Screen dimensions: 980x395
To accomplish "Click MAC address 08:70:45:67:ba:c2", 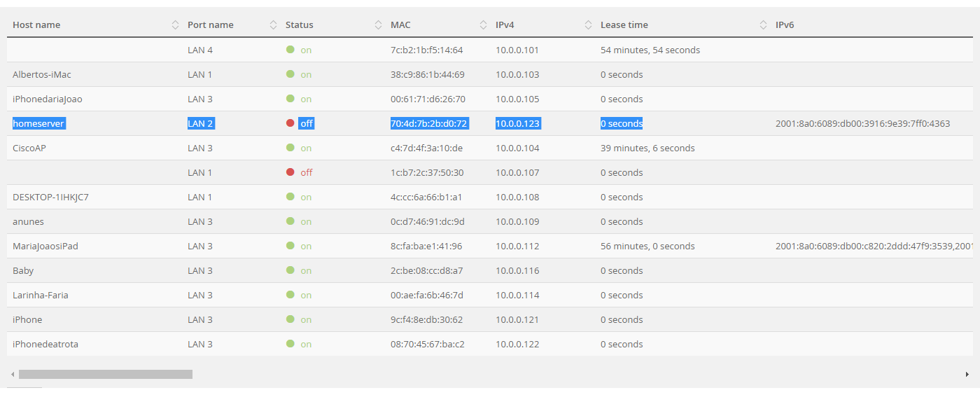I will point(428,344).
